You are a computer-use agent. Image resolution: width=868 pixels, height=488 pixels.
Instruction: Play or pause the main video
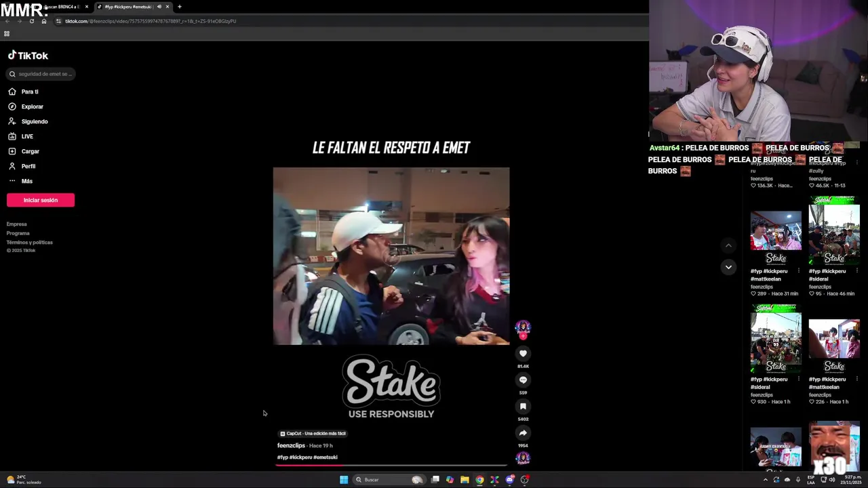click(391, 256)
